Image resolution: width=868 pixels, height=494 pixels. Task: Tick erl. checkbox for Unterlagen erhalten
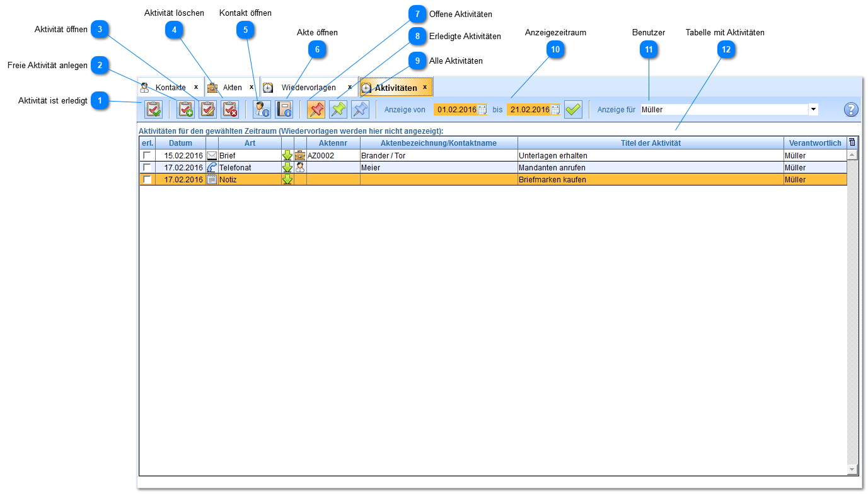tap(147, 155)
